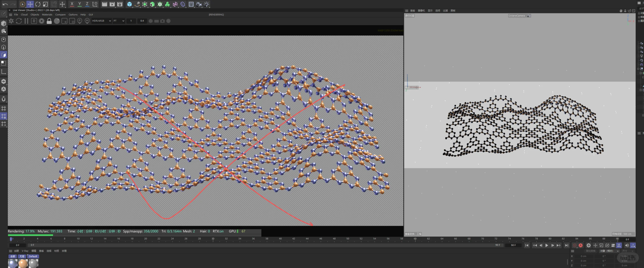Viewport: 644px width, 268px height.
Task: Open the HDR/sRGB color space dropdown
Action: [x=101, y=21]
